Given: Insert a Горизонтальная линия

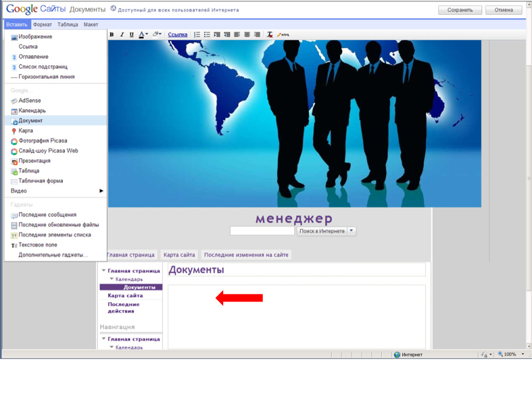Looking at the screenshot, I should tap(56, 77).
